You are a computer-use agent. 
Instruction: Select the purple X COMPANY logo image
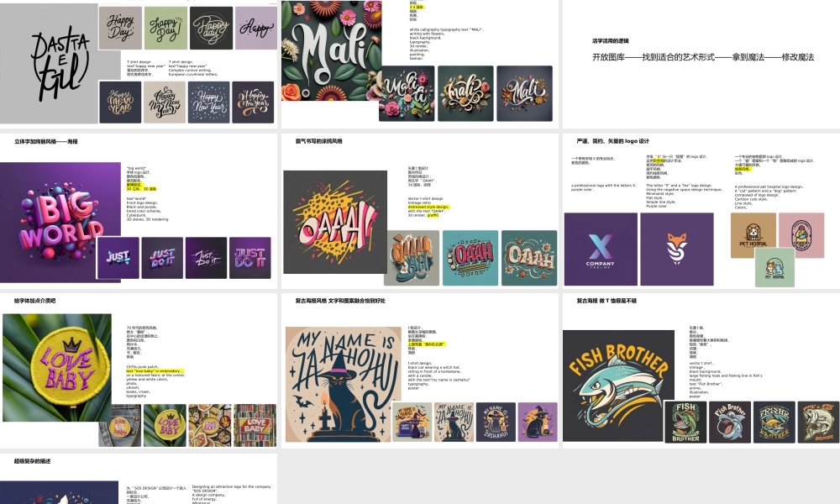[x=601, y=249]
